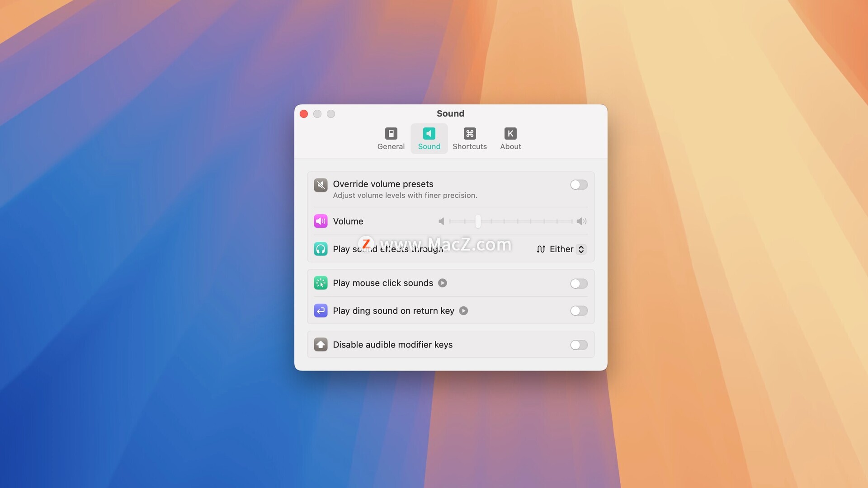Image resolution: width=868 pixels, height=488 pixels.
Task: Close the Sound preferences window
Action: 304,114
